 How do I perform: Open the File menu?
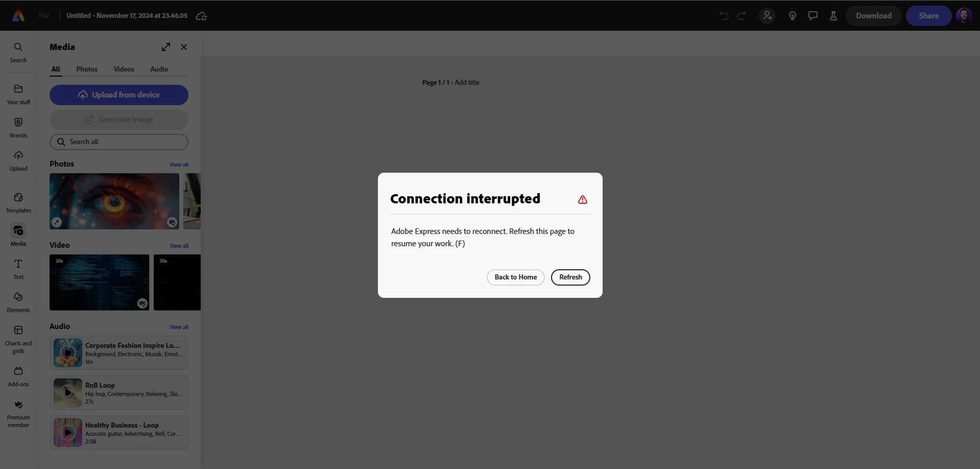click(44, 16)
